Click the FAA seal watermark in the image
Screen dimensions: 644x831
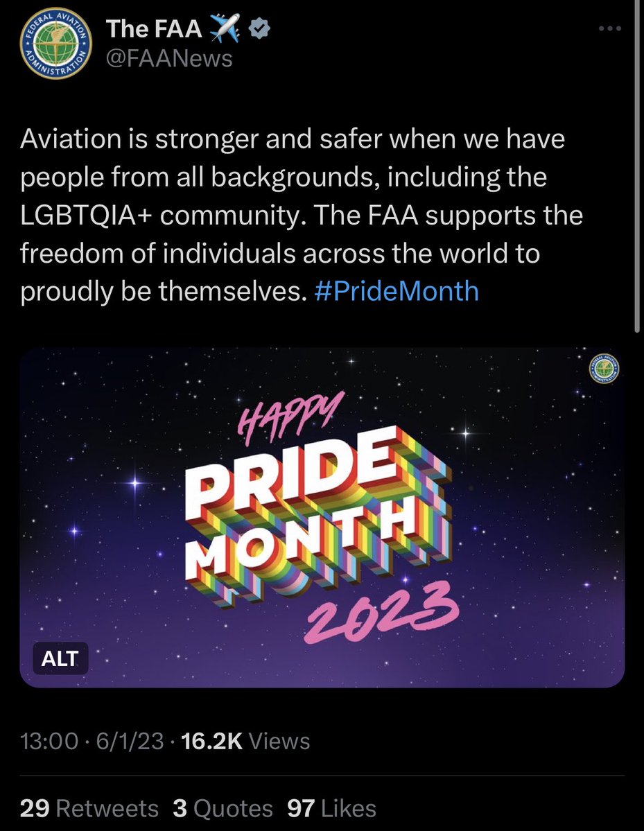tap(604, 367)
